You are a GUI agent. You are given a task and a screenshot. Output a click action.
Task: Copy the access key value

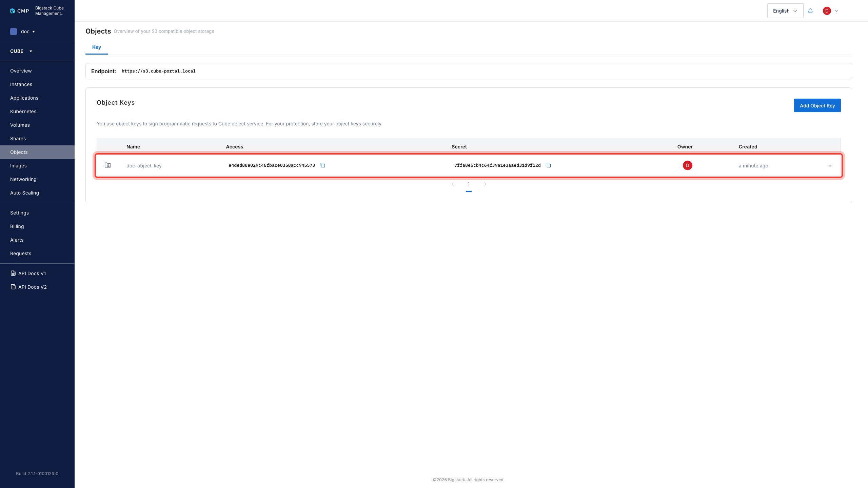click(322, 165)
